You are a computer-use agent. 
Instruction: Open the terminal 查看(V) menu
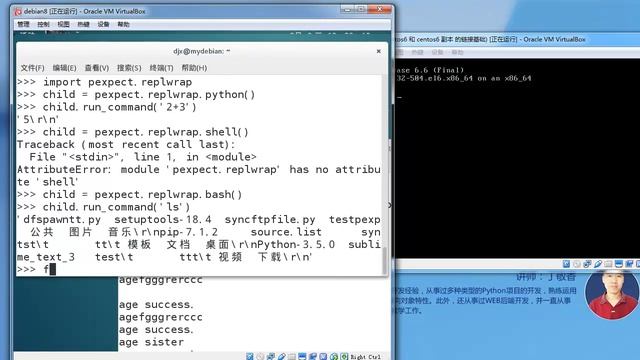pyautogui.click(x=97, y=68)
